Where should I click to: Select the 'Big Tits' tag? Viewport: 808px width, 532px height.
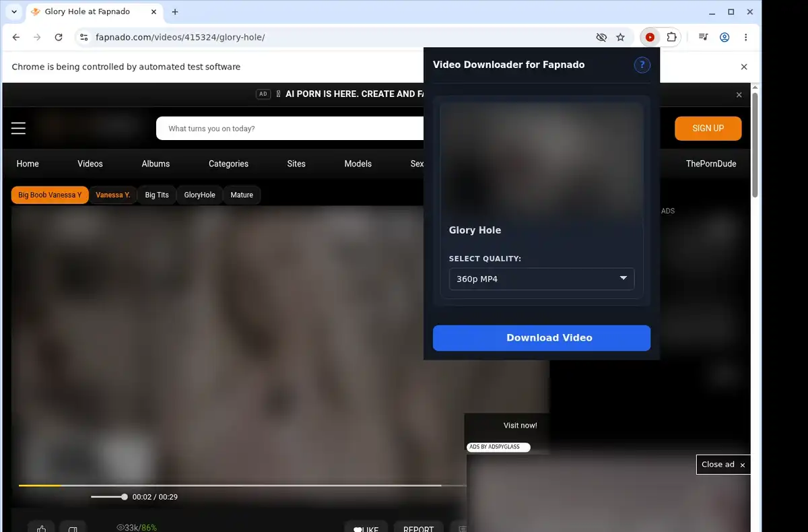point(157,195)
